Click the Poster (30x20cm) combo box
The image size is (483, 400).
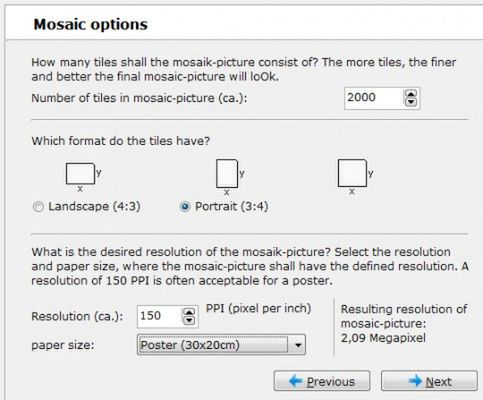tap(221, 345)
